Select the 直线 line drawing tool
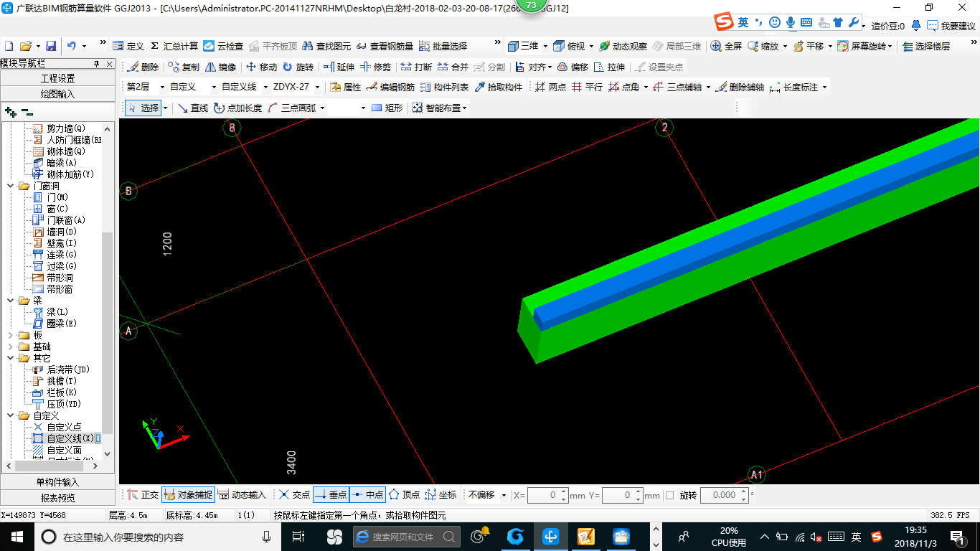The width and height of the screenshot is (980, 551). 192,108
